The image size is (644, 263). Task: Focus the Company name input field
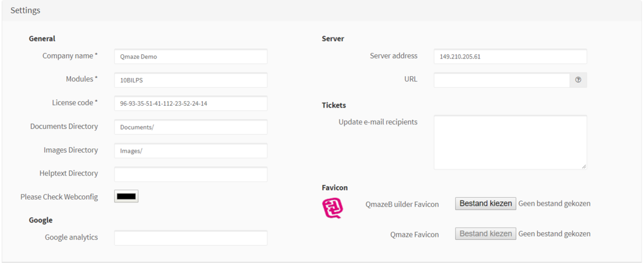(x=191, y=57)
